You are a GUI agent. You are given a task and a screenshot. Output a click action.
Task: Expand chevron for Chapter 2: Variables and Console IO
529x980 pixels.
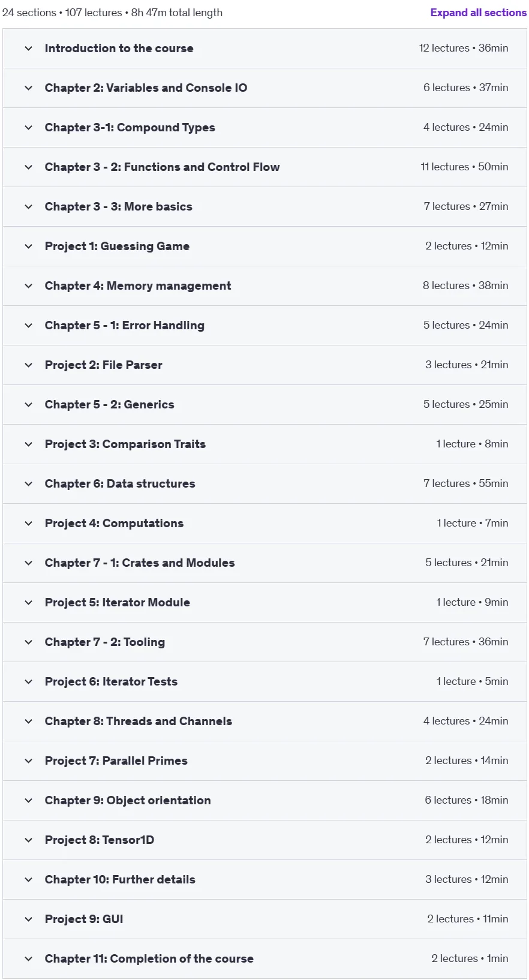tap(28, 88)
